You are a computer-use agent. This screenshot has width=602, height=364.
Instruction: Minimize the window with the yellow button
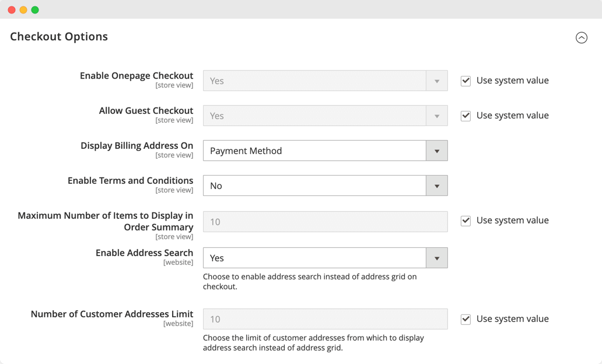23,10
